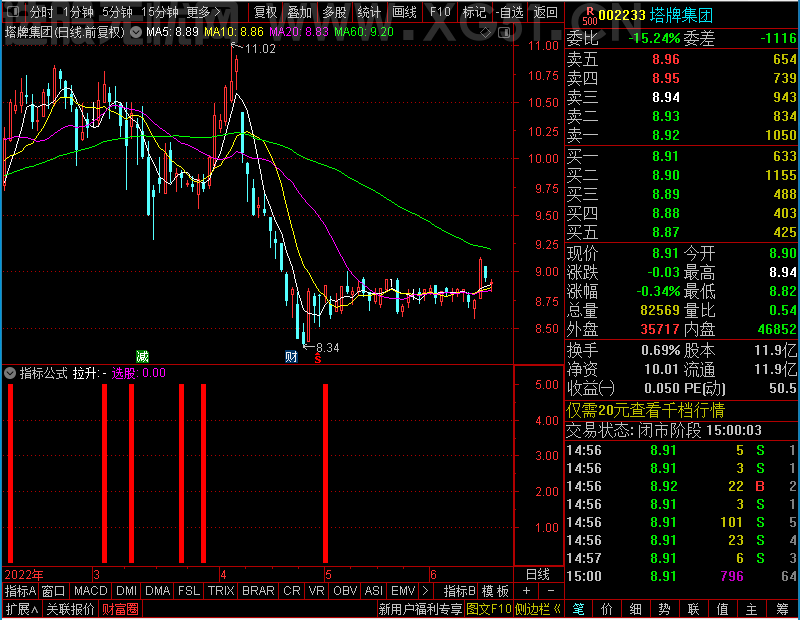Select the 窗口 tab
The height and width of the screenshot is (620, 800).
pyautogui.click(x=54, y=591)
